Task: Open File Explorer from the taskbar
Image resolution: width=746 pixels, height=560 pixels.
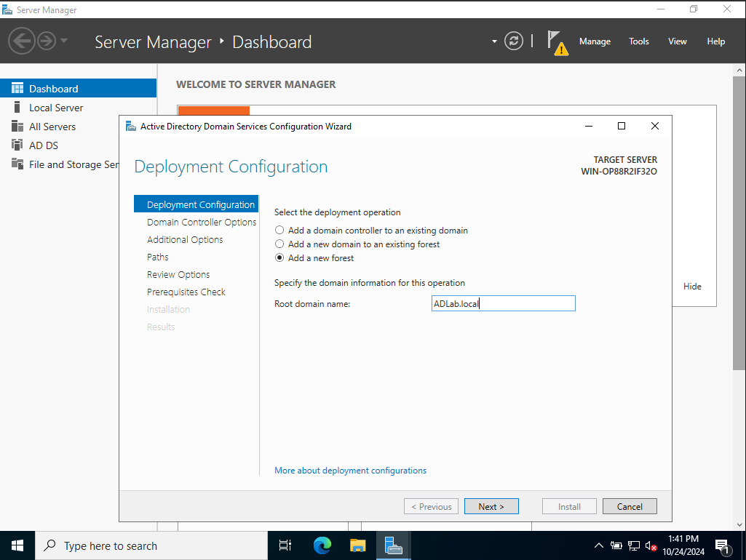Action: [358, 545]
